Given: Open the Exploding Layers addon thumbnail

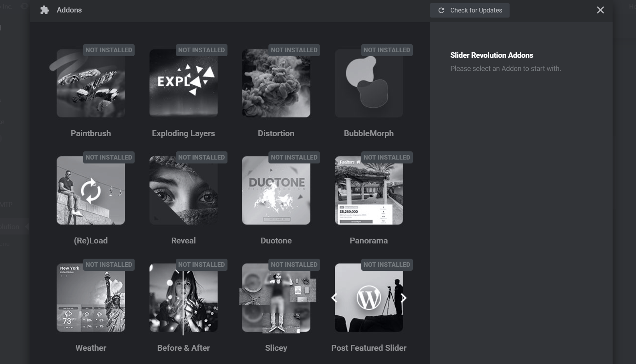Looking at the screenshot, I should point(183,83).
